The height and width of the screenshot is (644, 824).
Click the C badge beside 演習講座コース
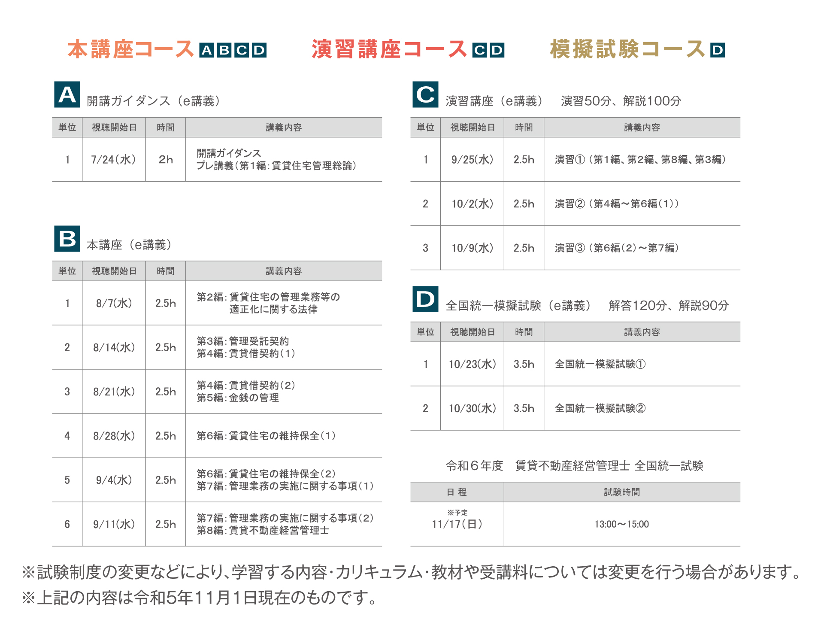[479, 50]
